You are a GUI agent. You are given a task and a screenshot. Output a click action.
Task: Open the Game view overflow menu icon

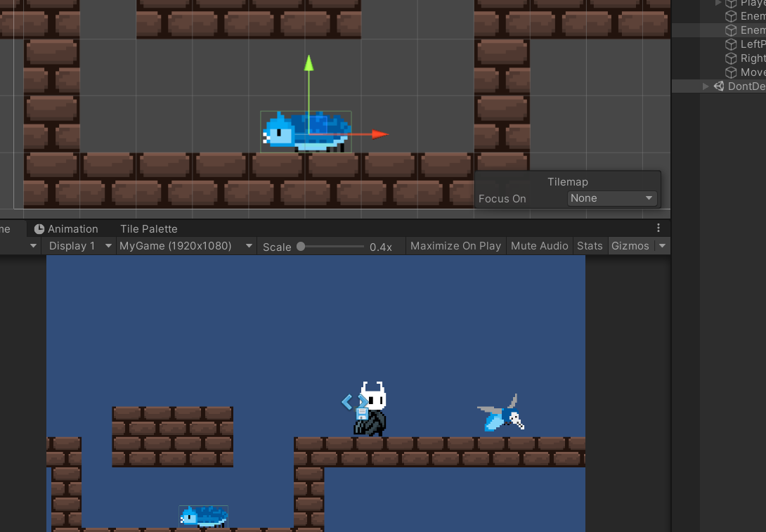point(658,228)
